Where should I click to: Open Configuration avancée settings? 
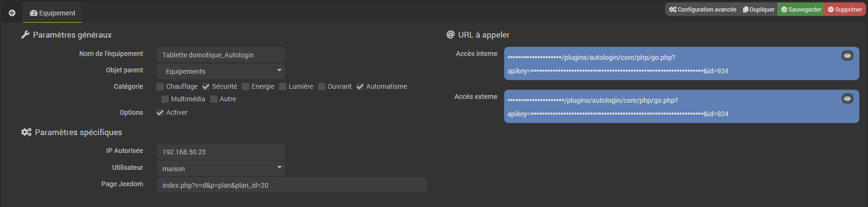click(703, 10)
